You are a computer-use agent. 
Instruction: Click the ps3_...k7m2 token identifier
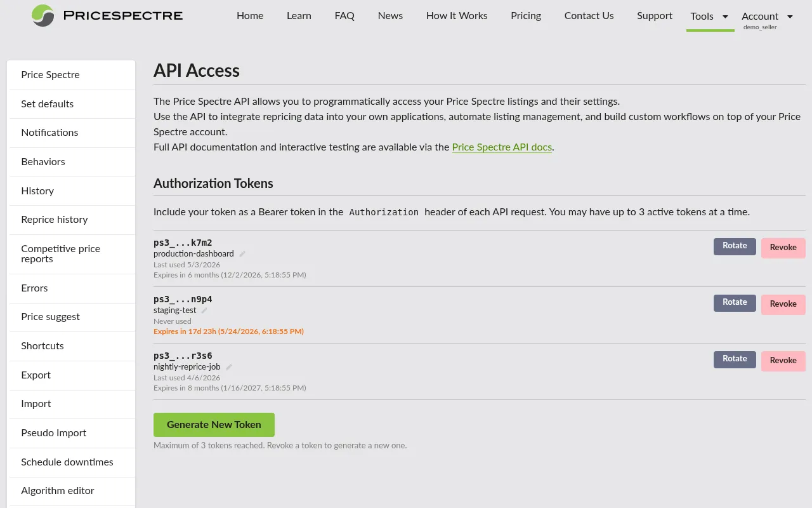pos(183,243)
